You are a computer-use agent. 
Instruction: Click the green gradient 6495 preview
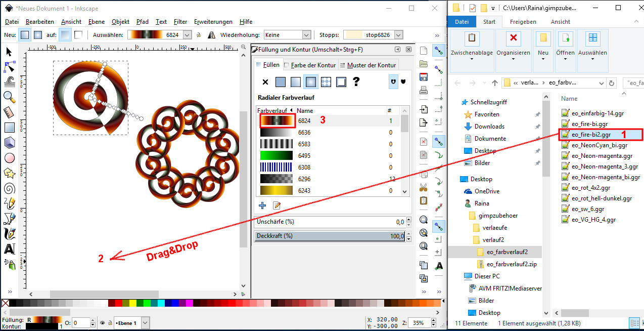point(277,155)
